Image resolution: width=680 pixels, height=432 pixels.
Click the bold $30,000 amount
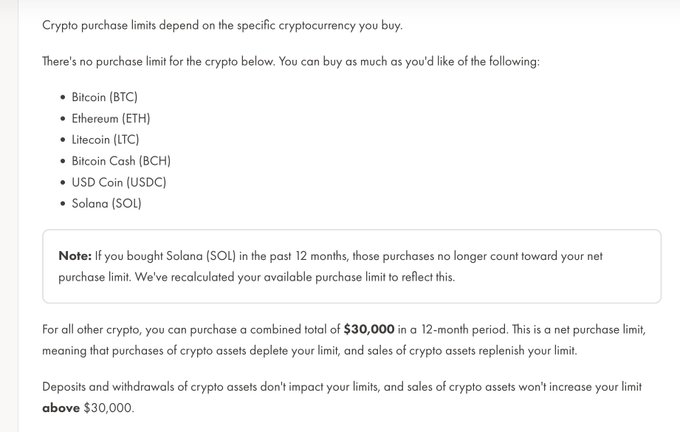click(x=369, y=330)
